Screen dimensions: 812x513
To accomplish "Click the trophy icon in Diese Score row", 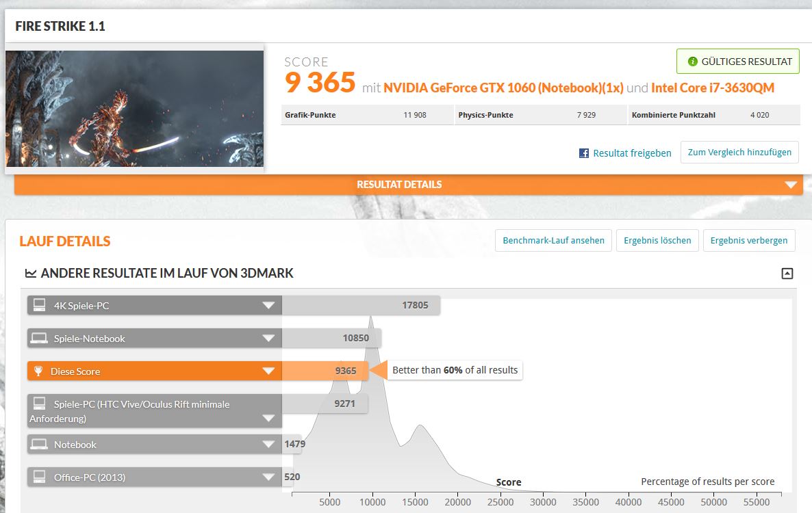I will 39,371.
